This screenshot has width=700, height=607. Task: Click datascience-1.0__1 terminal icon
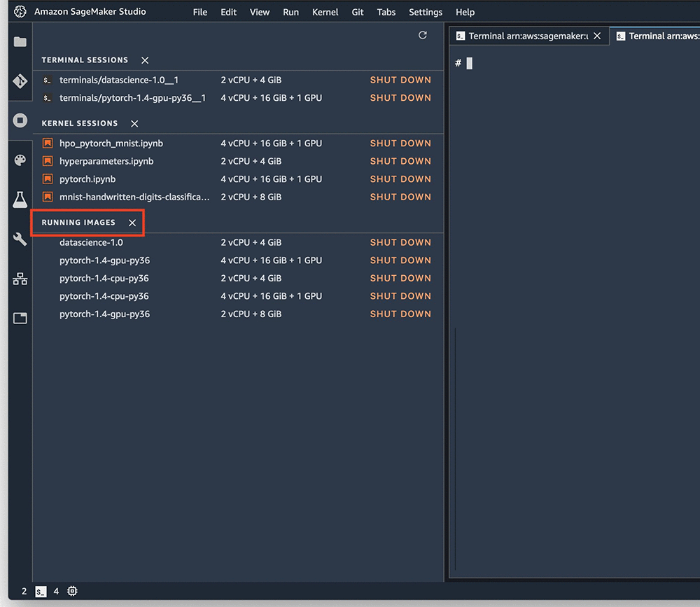point(47,81)
